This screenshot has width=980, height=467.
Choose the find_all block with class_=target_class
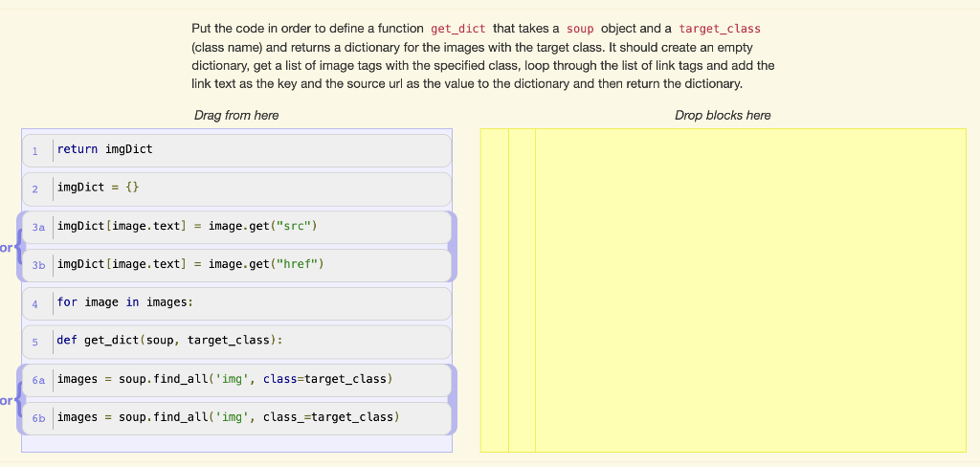coord(236,418)
